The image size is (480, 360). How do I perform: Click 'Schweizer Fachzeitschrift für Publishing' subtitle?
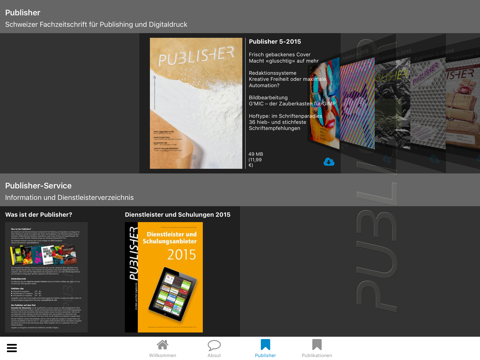(96, 25)
